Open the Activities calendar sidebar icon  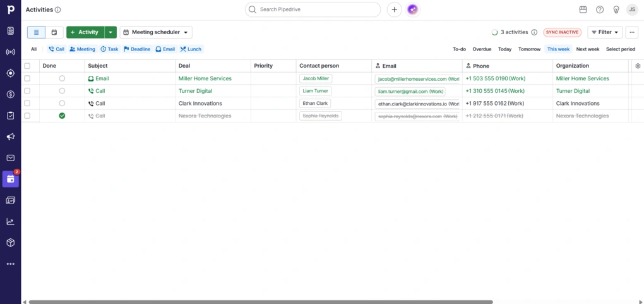click(x=11, y=179)
